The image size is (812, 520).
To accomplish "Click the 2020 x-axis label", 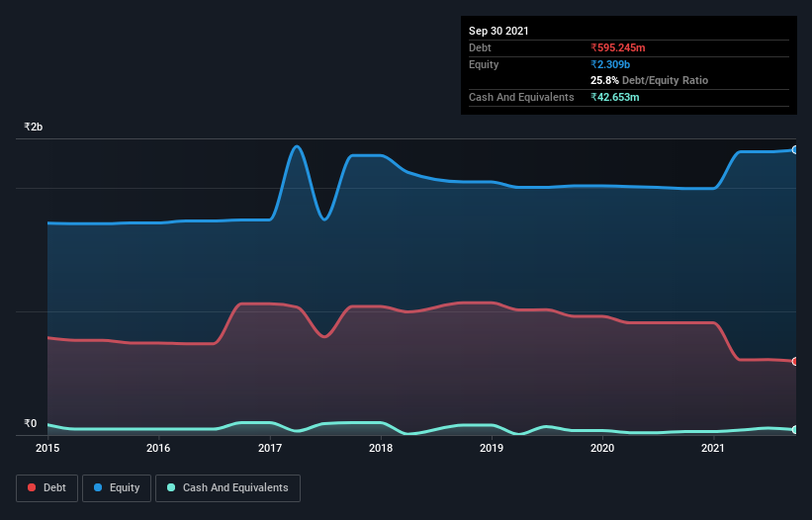I will [602, 448].
